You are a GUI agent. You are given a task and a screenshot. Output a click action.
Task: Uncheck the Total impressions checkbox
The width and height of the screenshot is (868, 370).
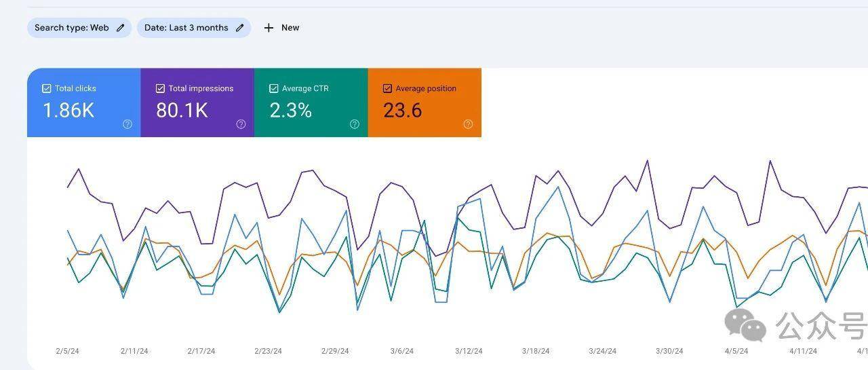tap(160, 88)
